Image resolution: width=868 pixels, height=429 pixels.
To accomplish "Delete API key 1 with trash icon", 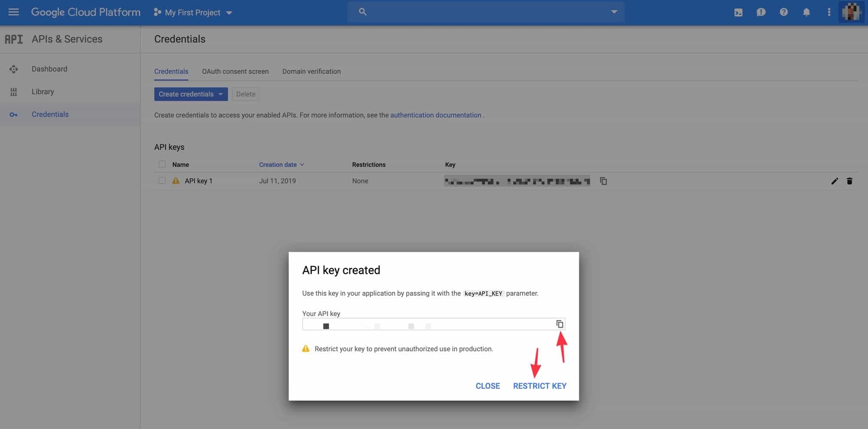I will point(849,181).
